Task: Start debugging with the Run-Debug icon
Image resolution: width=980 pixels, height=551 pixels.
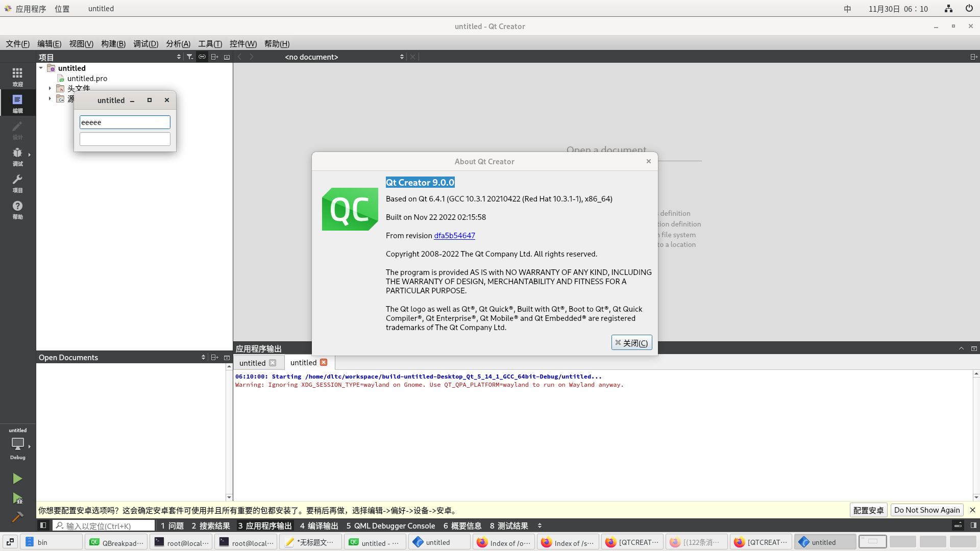Action: coord(17,498)
